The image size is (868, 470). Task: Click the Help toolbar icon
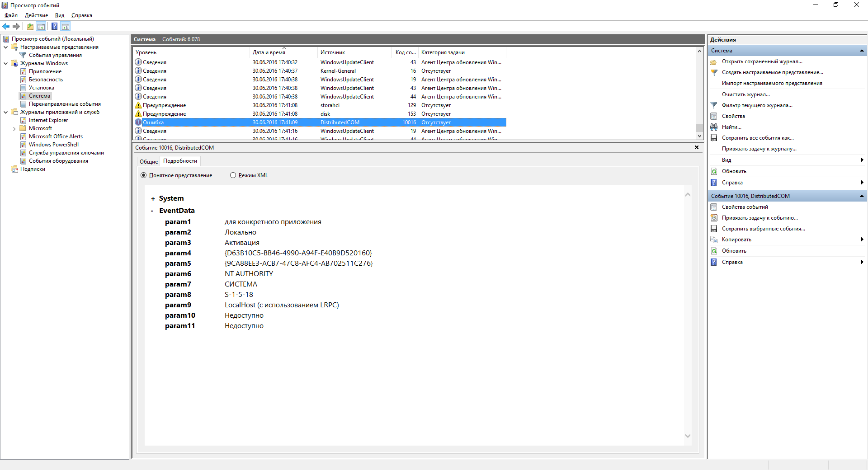click(54, 26)
